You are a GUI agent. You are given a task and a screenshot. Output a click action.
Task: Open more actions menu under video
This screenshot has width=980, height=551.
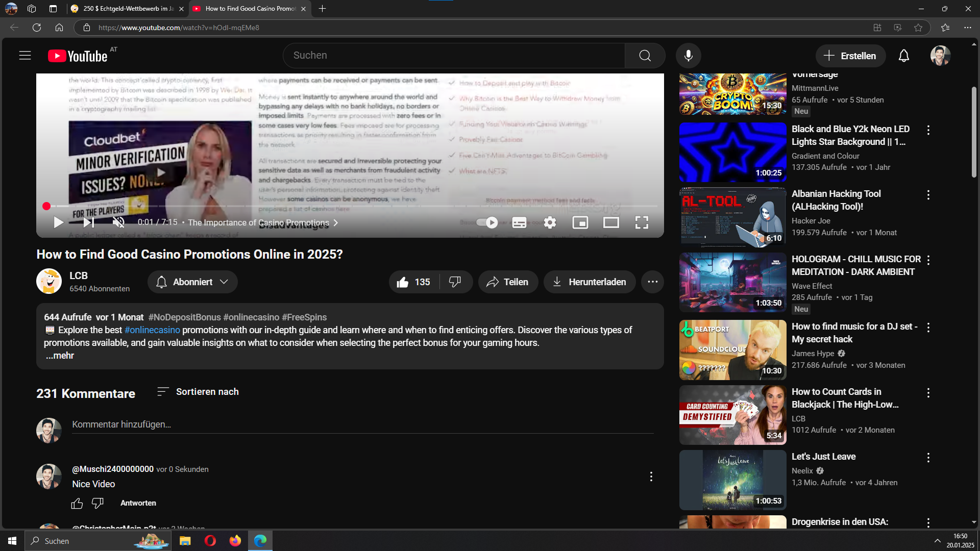pyautogui.click(x=652, y=282)
